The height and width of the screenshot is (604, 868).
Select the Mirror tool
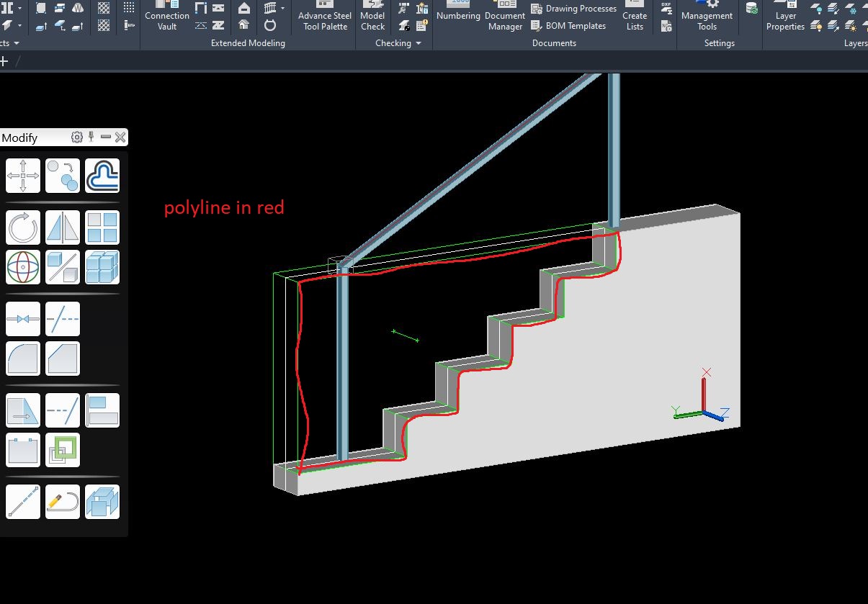[x=63, y=227]
